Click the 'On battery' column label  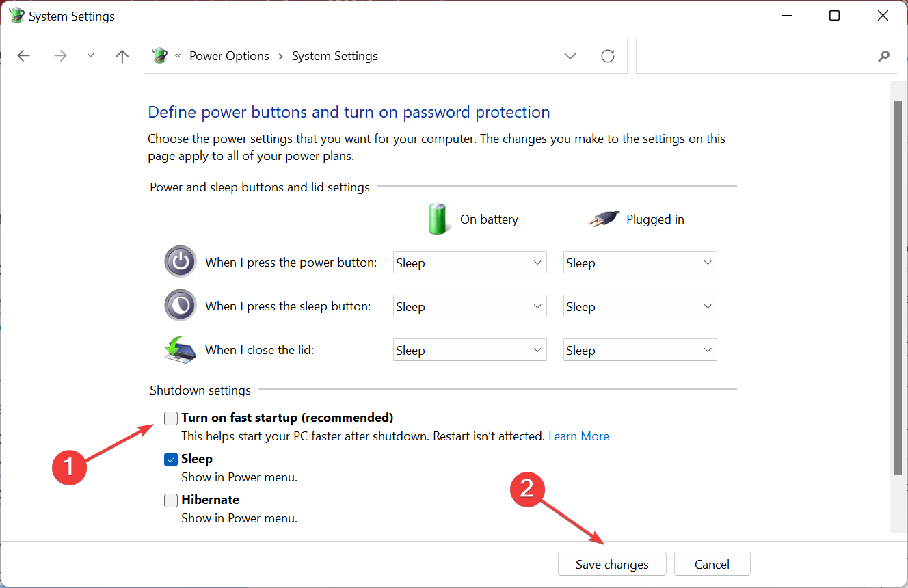[489, 219]
